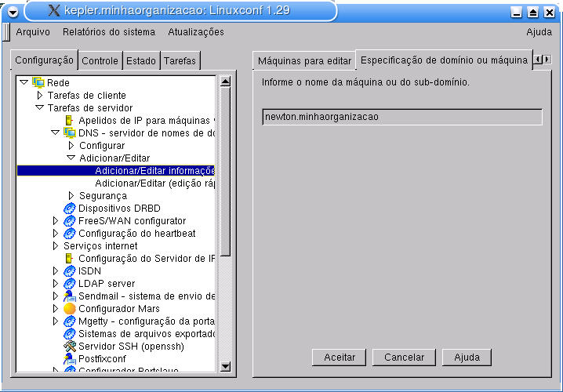Click the X logo in the title bar

[x=54, y=10]
